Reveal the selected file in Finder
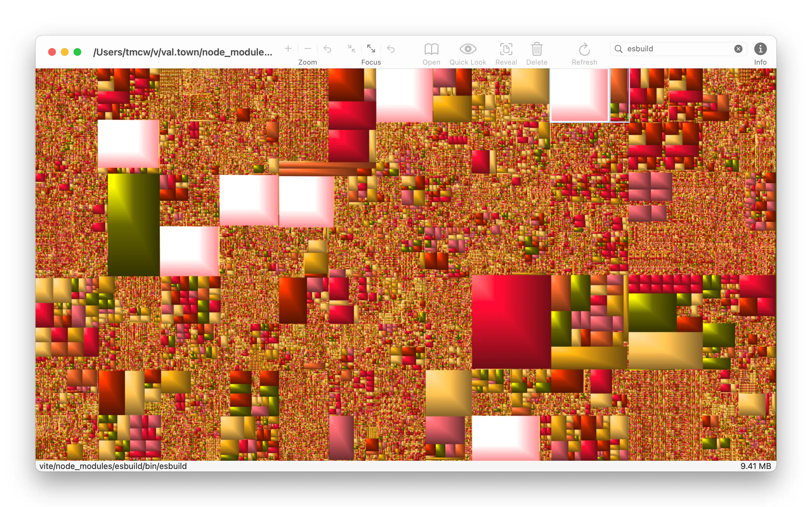This screenshot has height=507, width=812. coord(506,49)
